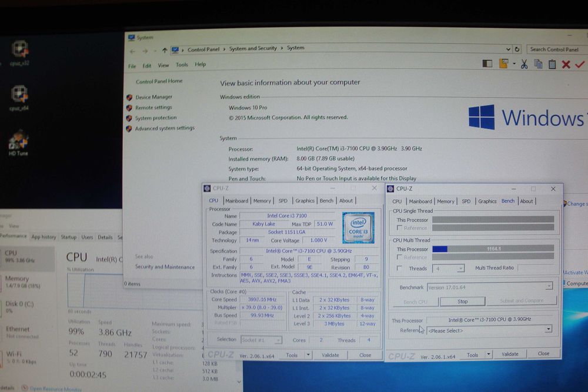Open the About tab in right CPU-Z

click(526, 201)
